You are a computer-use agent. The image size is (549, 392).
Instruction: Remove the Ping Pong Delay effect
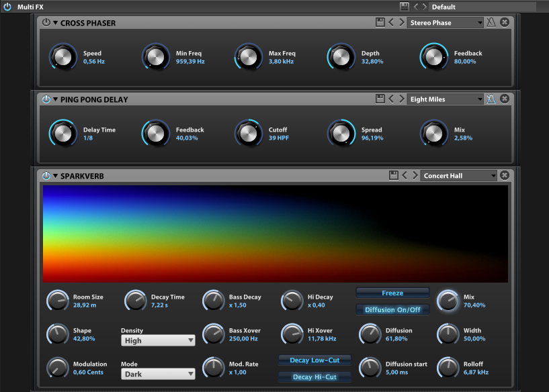pyautogui.click(x=505, y=99)
